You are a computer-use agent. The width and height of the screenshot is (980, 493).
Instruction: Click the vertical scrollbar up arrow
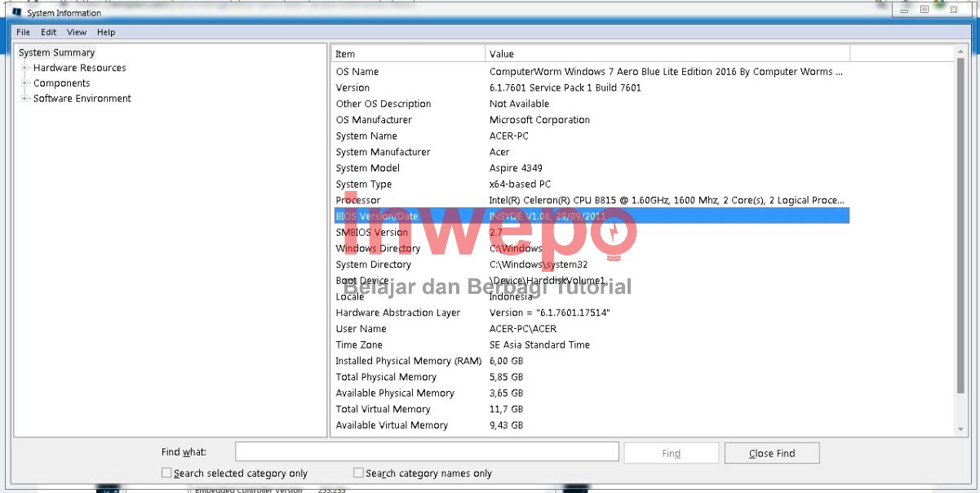[x=960, y=51]
